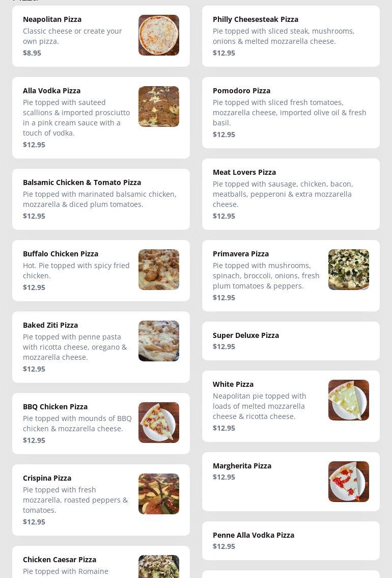Click the Crispina Pizza name heading
Image resolution: width=392 pixels, height=578 pixels.
pyautogui.click(x=47, y=478)
